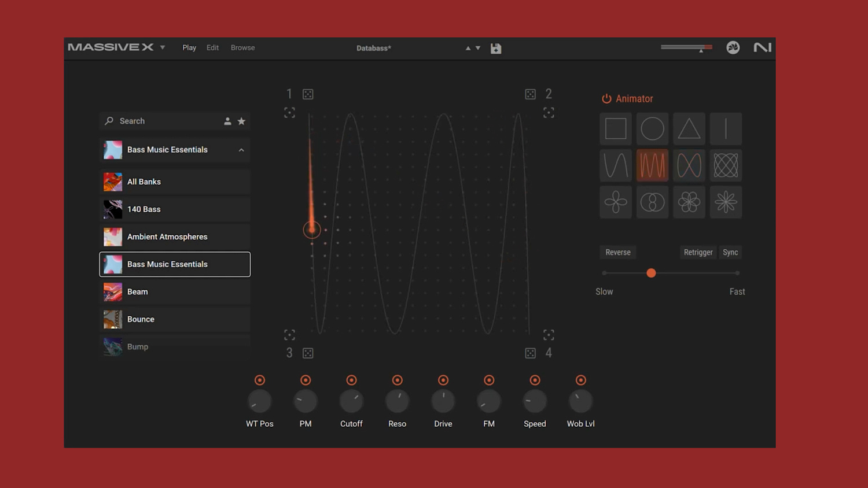Click the orange animator position dot on grid
The image size is (868, 488).
tap(312, 230)
